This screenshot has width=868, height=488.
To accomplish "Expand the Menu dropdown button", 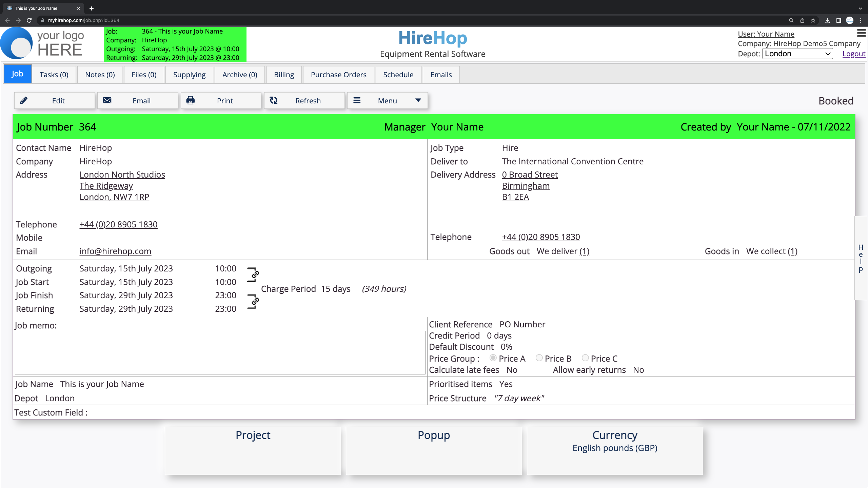I will 387,101.
